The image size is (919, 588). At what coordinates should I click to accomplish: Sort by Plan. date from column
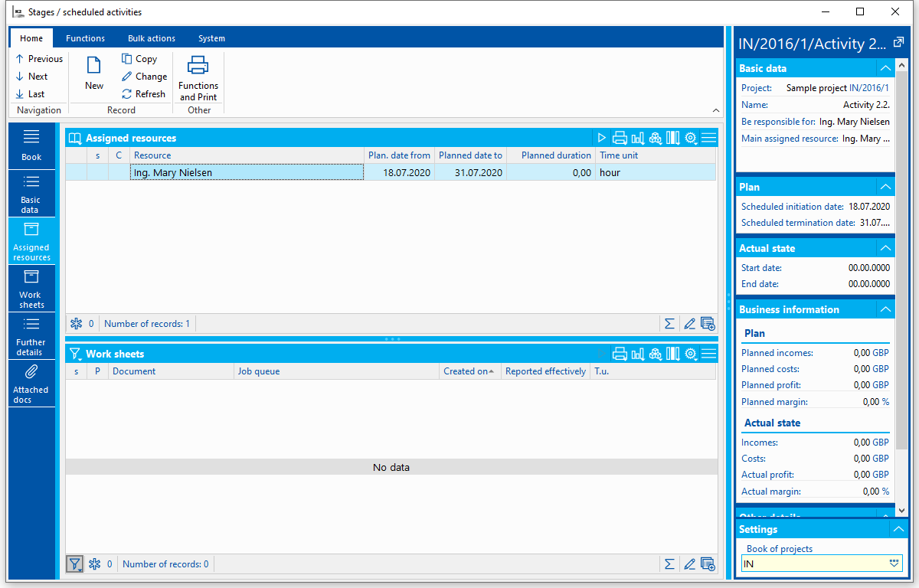coord(399,155)
